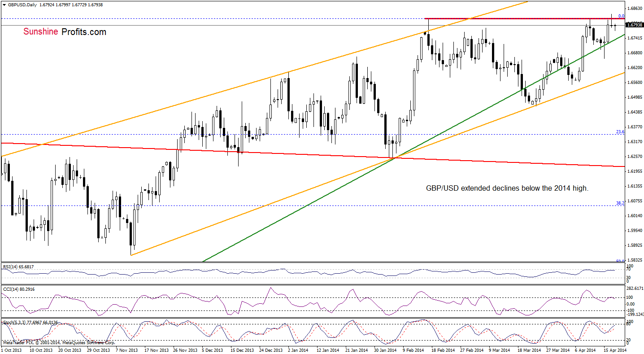Click the 1.58925 price axis label
Screen dimensions: 644x354
point(635,245)
